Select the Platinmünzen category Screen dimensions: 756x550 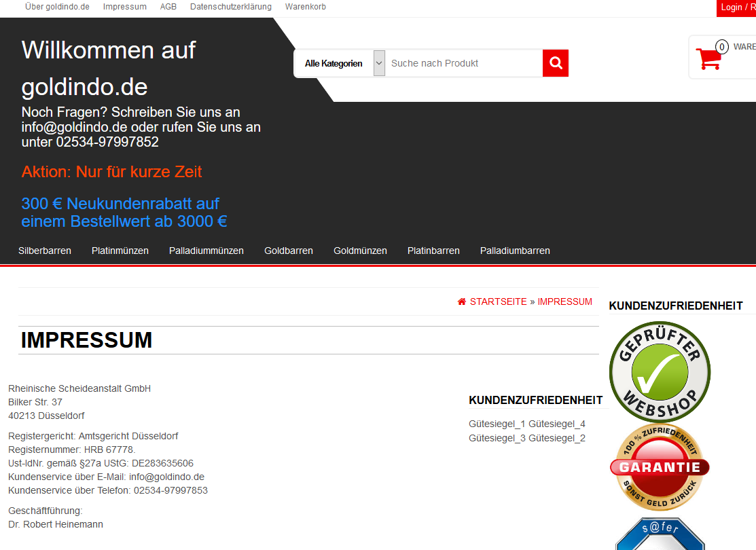(120, 251)
